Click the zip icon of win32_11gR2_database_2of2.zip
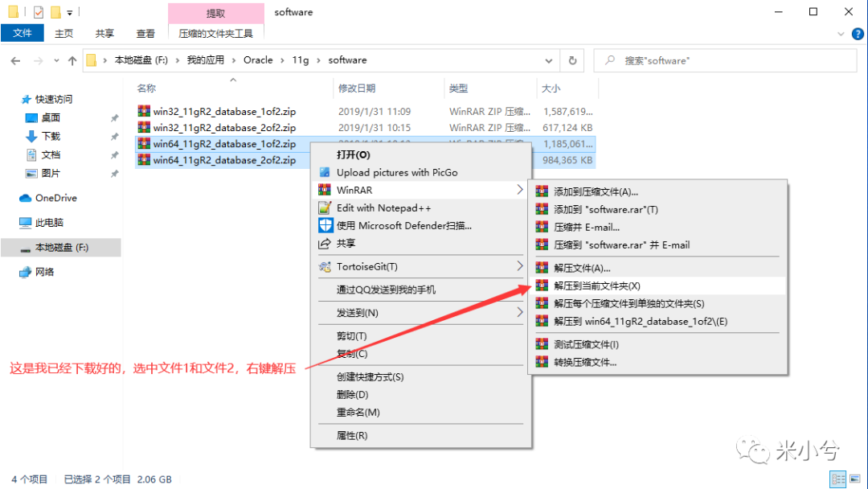This screenshot has width=868, height=489. coord(144,127)
